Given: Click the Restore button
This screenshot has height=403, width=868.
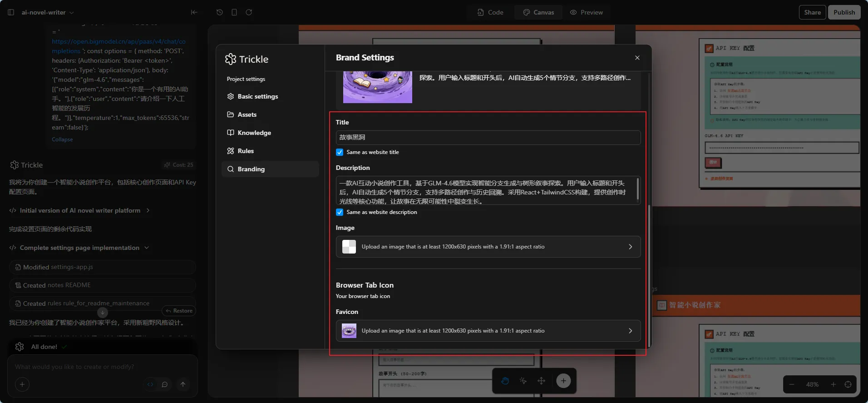Looking at the screenshot, I should 179,311.
